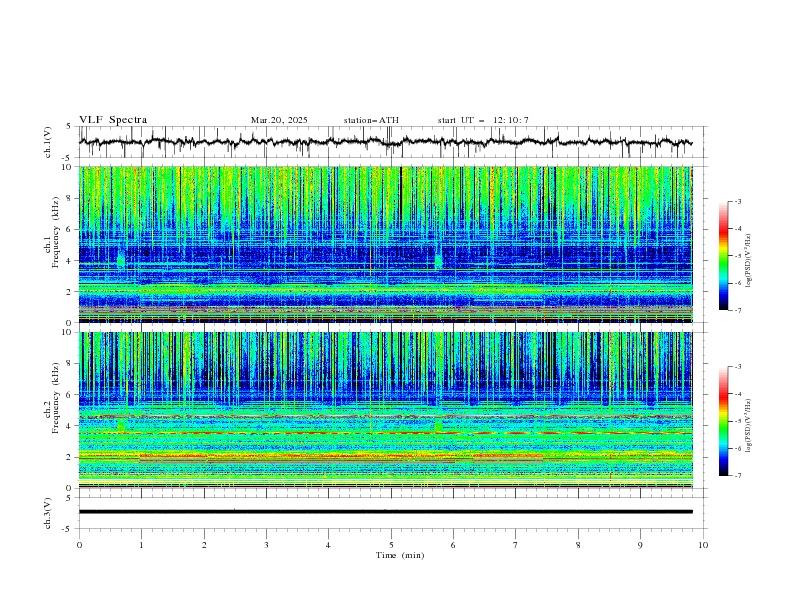Click the "8" kHz tick on ch.2 frequency axis
The image size is (792, 612).
click(x=70, y=364)
